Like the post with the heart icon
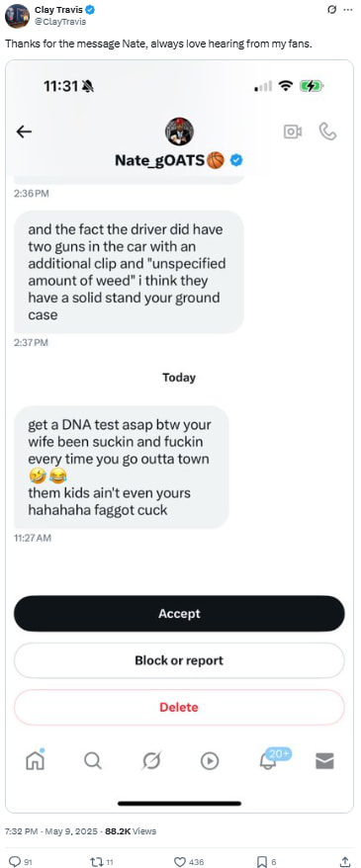This screenshot has width=361, height=868. [x=179, y=861]
